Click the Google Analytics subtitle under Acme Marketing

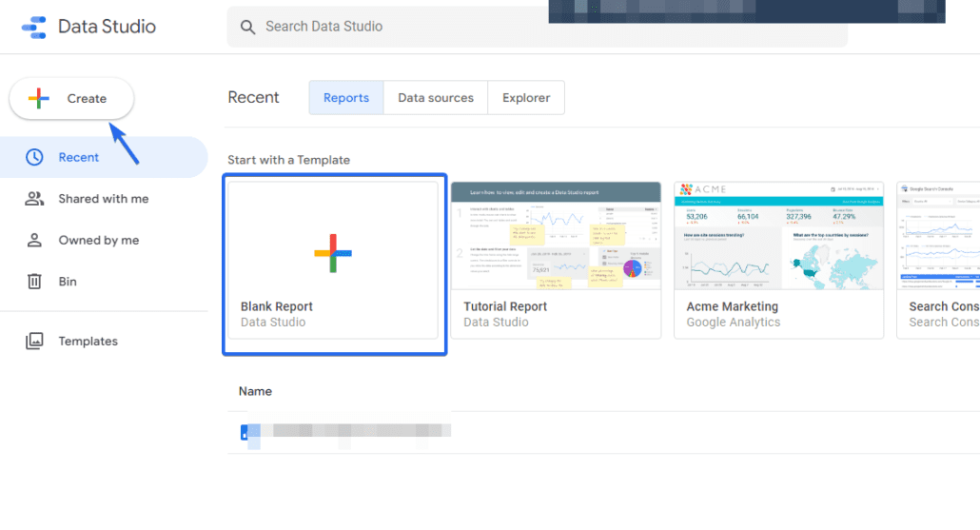734,322
